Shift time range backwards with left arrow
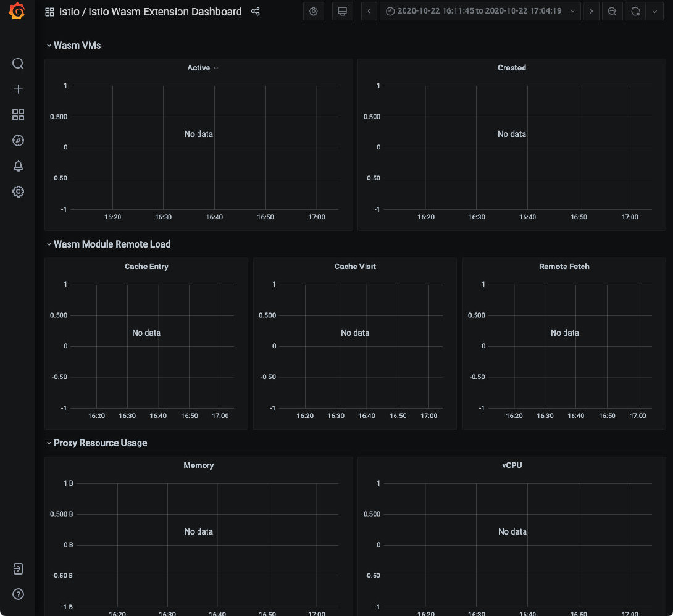 point(369,11)
